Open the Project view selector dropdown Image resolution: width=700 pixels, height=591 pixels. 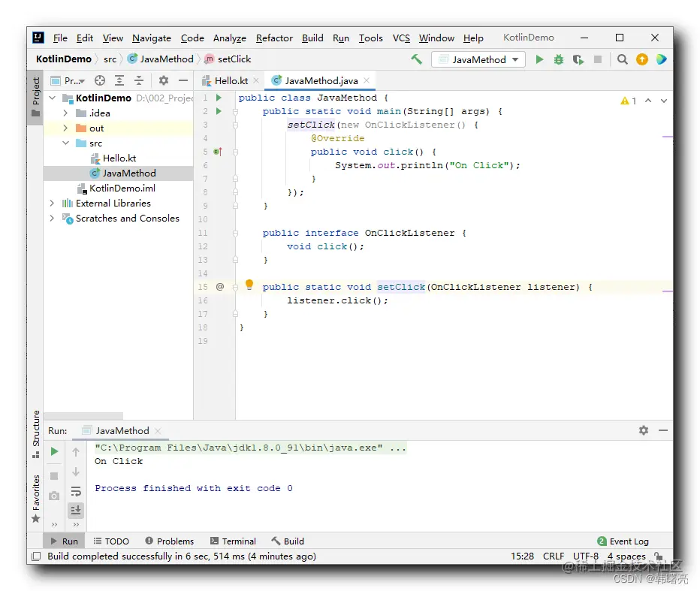[68, 80]
